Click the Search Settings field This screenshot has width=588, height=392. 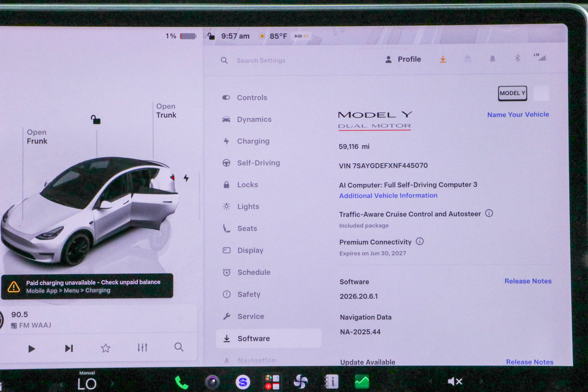pos(261,61)
